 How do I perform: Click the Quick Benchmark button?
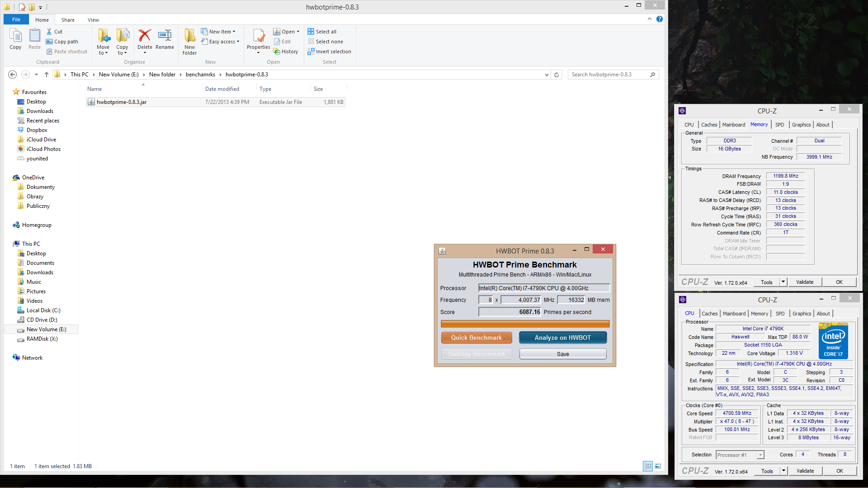(476, 338)
